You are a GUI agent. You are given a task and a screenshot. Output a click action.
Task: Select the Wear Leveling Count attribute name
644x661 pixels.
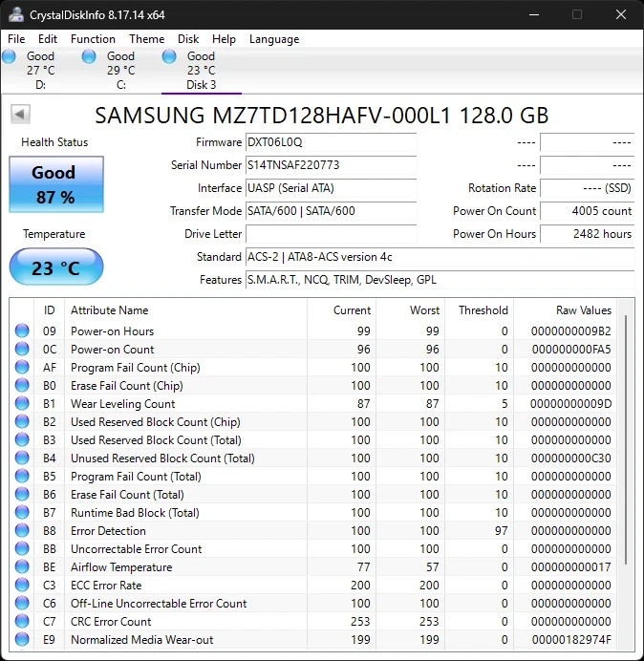coord(122,404)
